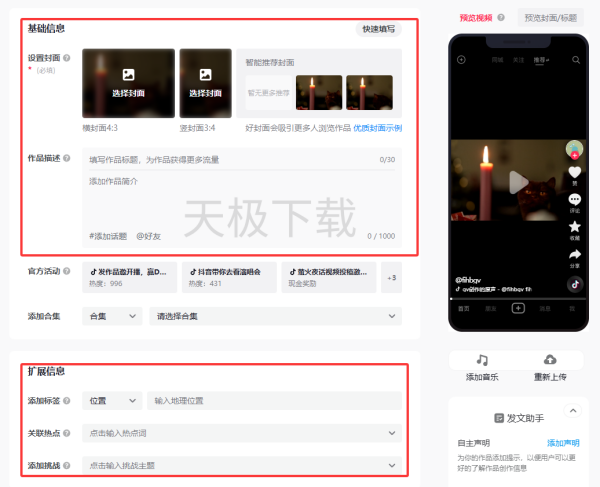Image resolution: width=600 pixels, height=487 pixels.
Task: Click the search magnifier icon in phone preview
Action: click(x=576, y=60)
